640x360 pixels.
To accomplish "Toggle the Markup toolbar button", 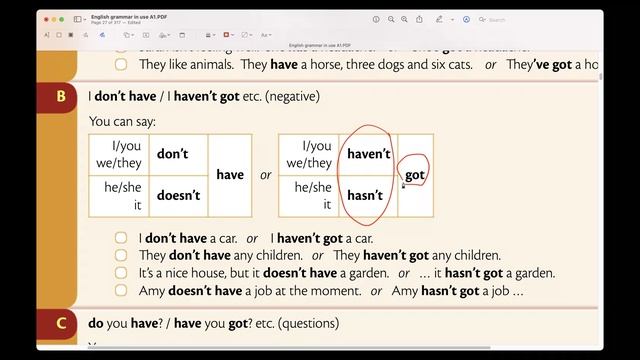I will click(x=466, y=19).
